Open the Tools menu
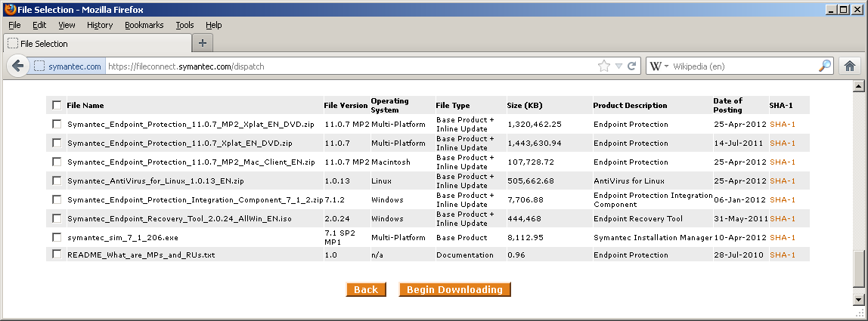 pos(185,25)
